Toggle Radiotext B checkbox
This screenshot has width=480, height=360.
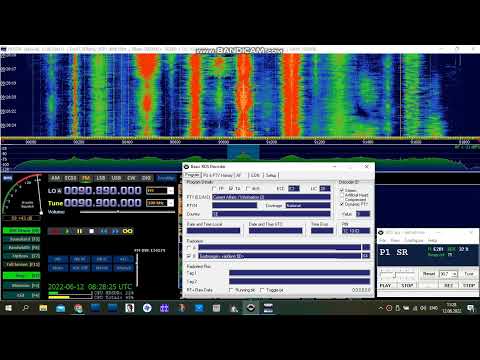click(189, 256)
